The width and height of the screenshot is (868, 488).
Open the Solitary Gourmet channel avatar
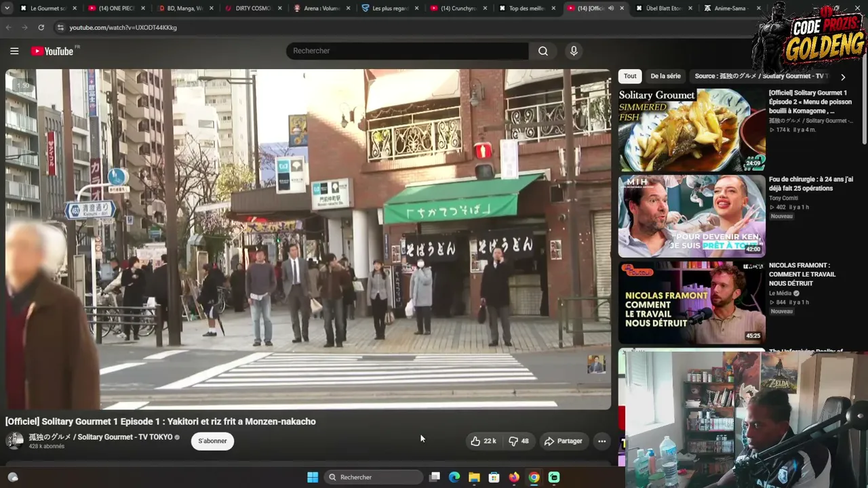(x=14, y=441)
